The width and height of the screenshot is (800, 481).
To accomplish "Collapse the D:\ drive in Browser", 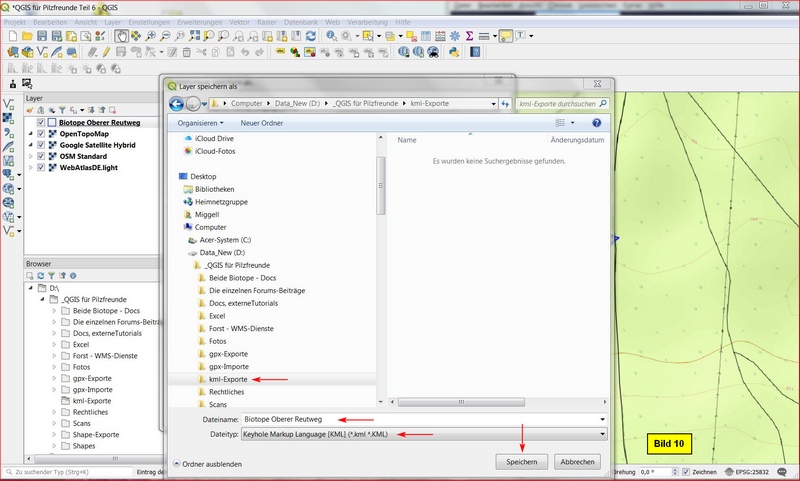I will pyautogui.click(x=30, y=288).
